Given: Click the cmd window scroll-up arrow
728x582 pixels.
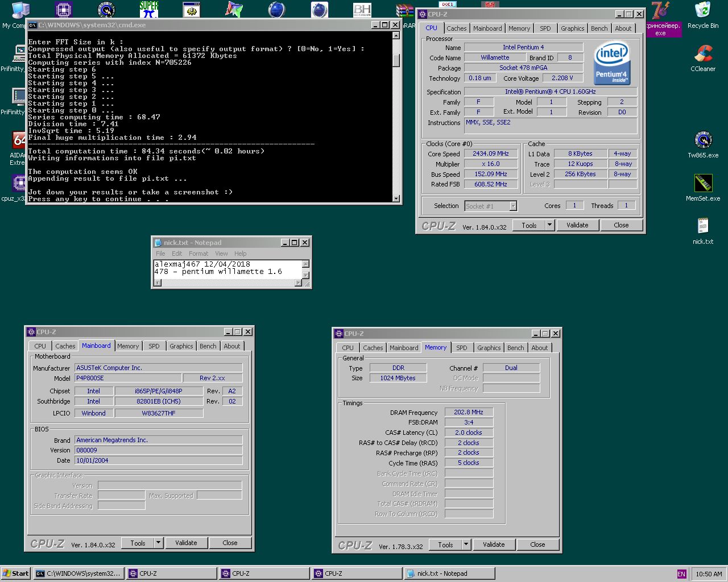Looking at the screenshot, I should [396, 35].
